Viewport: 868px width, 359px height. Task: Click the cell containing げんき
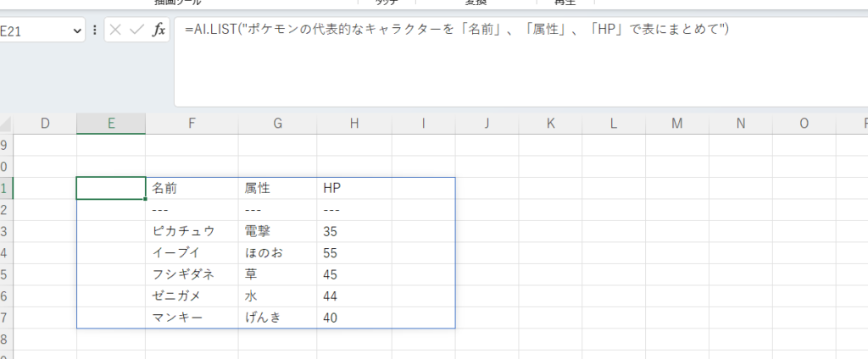tap(277, 318)
